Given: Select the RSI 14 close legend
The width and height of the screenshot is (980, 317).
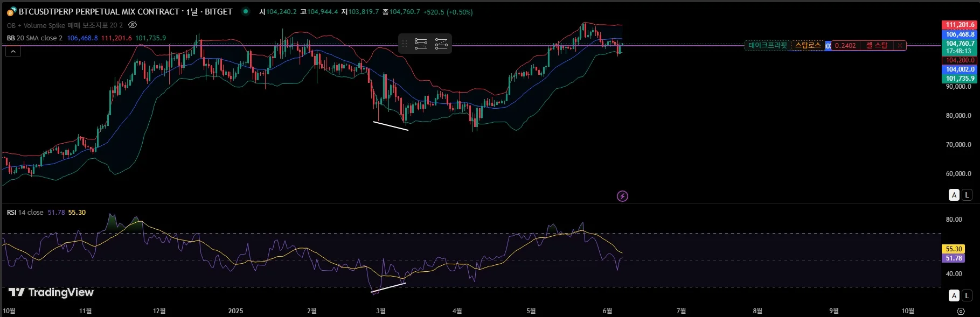Looking at the screenshot, I should (25, 213).
